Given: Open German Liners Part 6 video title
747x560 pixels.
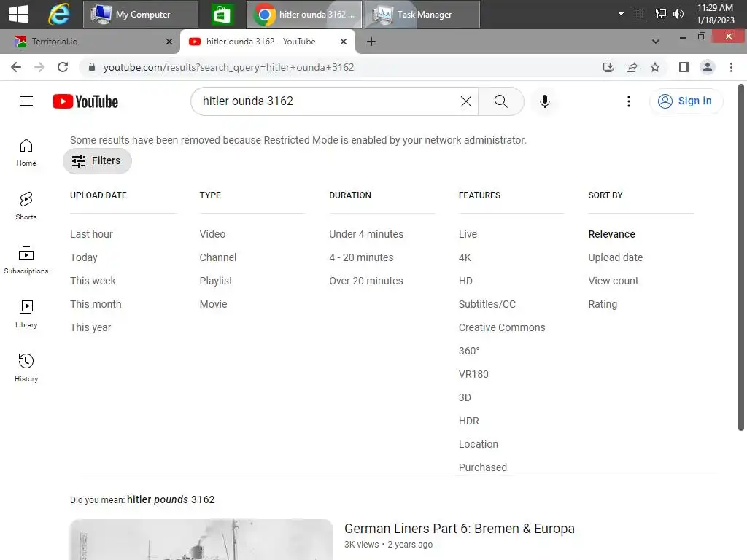Looking at the screenshot, I should [460, 529].
